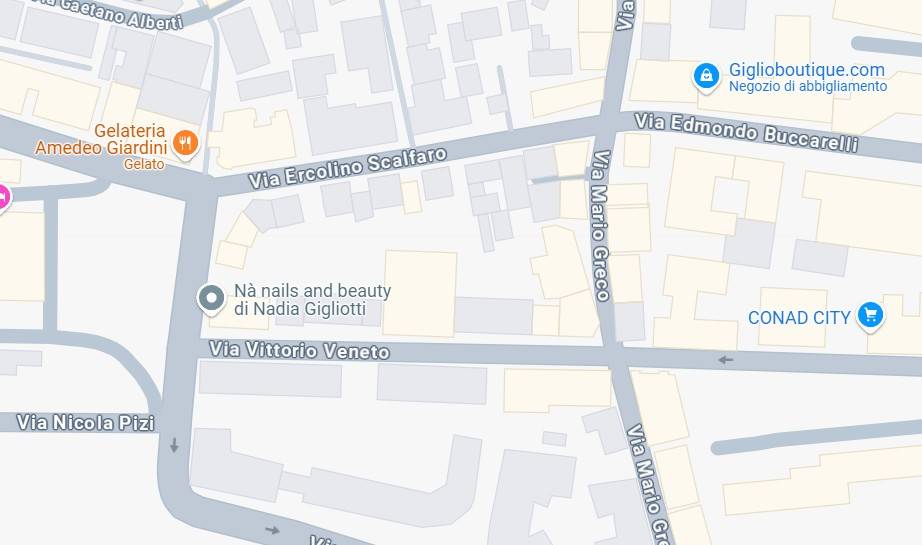Open the Giglioboutique.com place label

[x=807, y=70]
